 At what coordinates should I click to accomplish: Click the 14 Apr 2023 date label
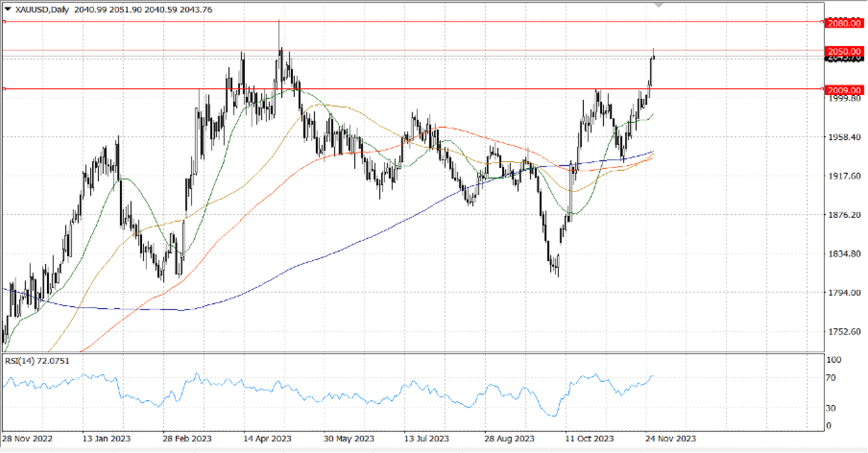[267, 439]
